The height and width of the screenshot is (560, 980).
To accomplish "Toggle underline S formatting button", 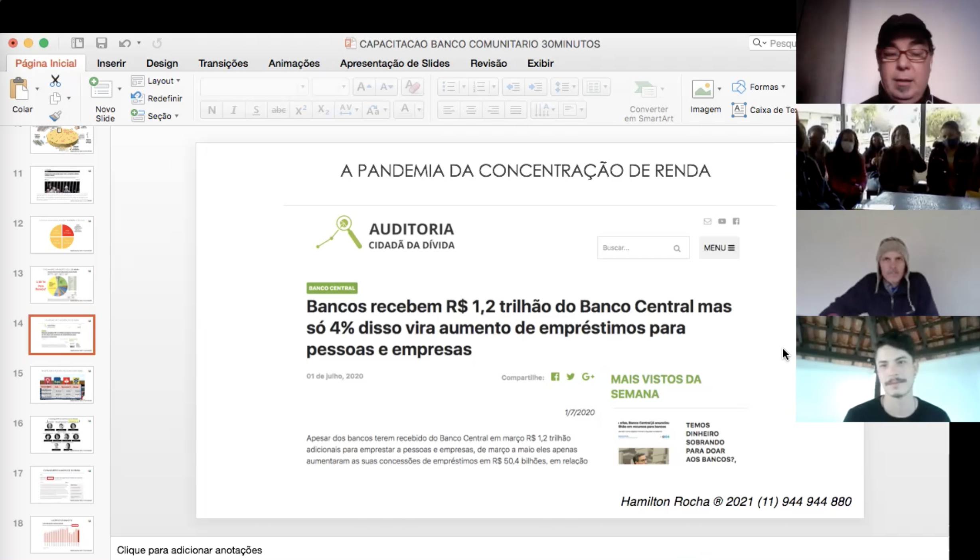I will click(x=256, y=110).
